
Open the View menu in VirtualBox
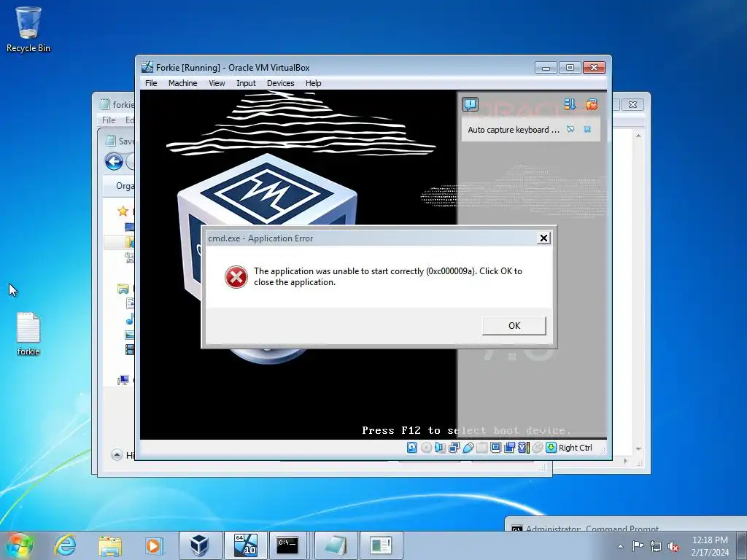pos(217,83)
